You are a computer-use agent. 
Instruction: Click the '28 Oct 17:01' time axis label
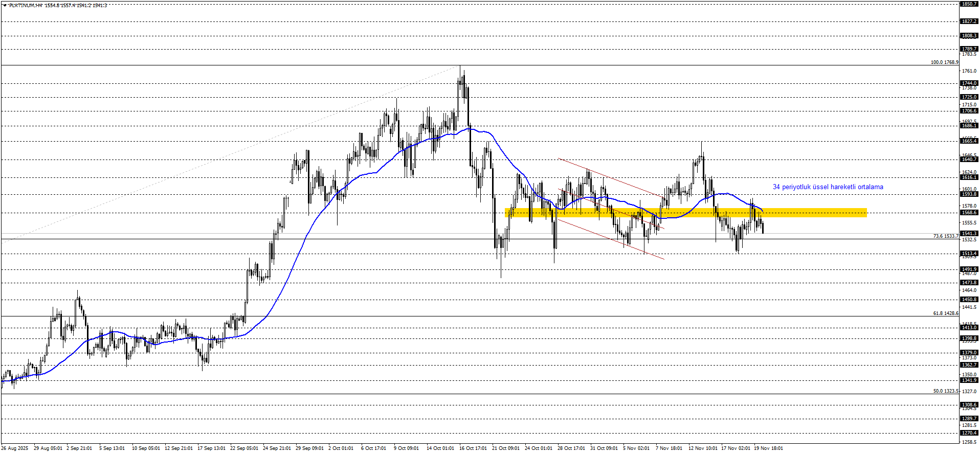coord(571,448)
